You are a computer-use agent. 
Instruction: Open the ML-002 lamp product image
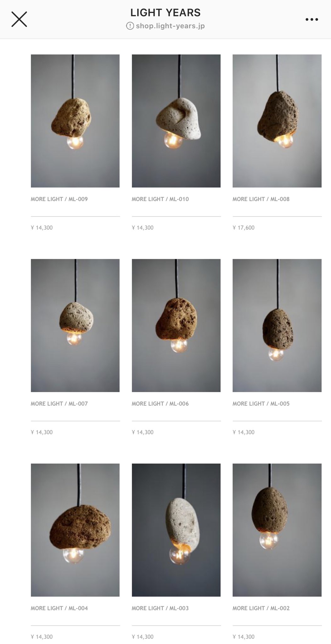point(277,530)
